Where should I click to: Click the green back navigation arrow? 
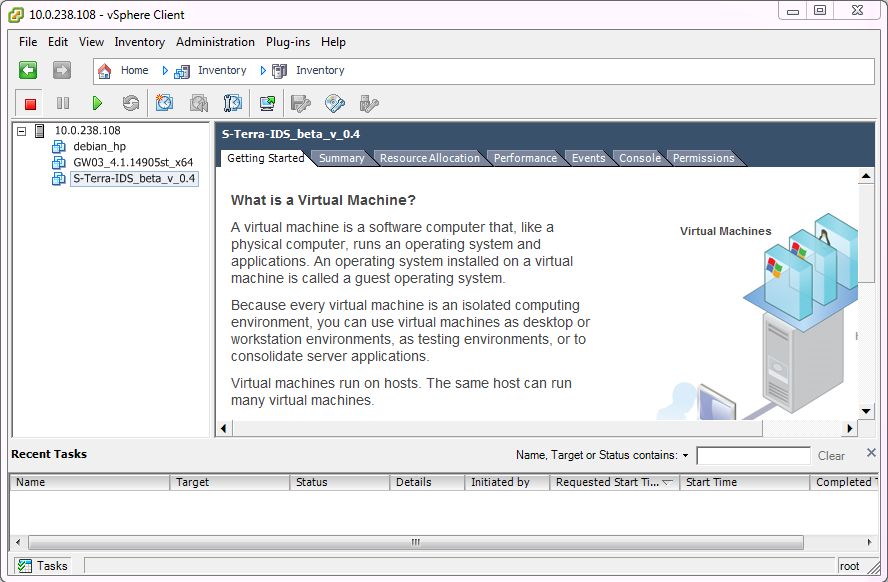28,70
